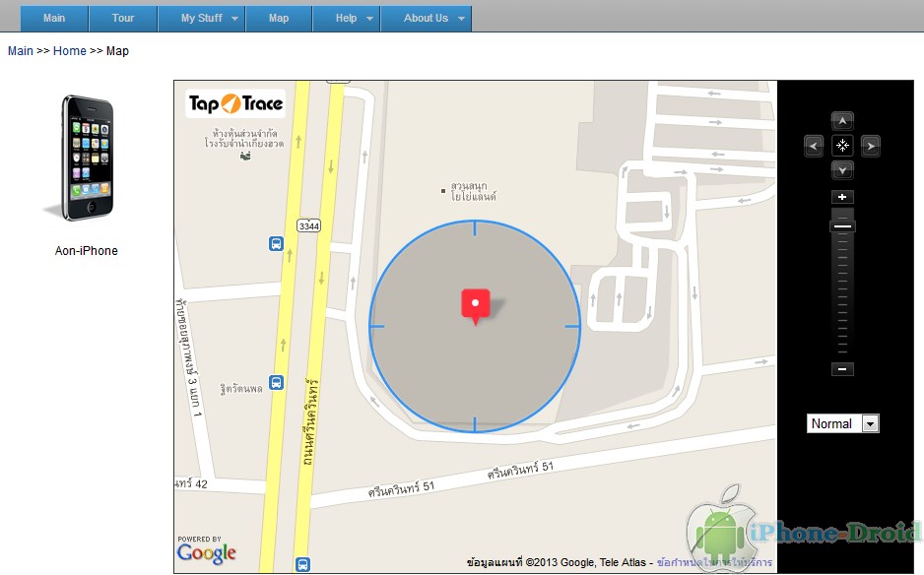Click the Google logo on map
Screen dimensions: 924x575
click(206, 551)
